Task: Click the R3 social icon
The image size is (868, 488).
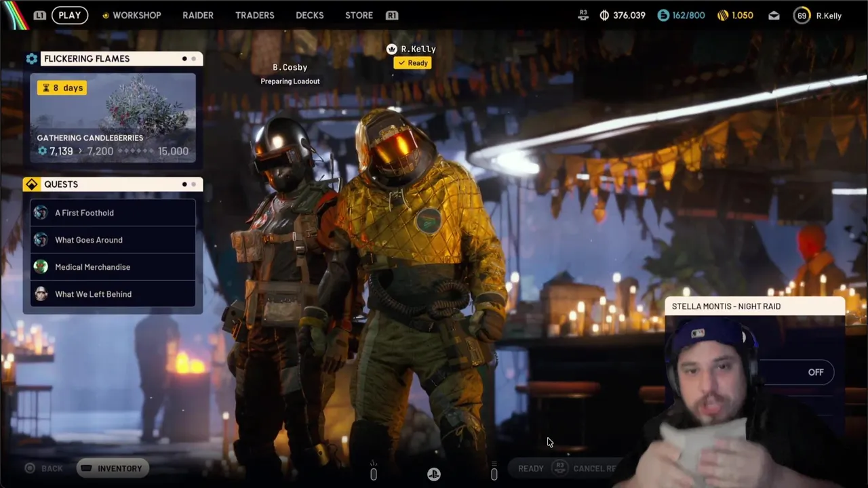Action: (x=583, y=15)
